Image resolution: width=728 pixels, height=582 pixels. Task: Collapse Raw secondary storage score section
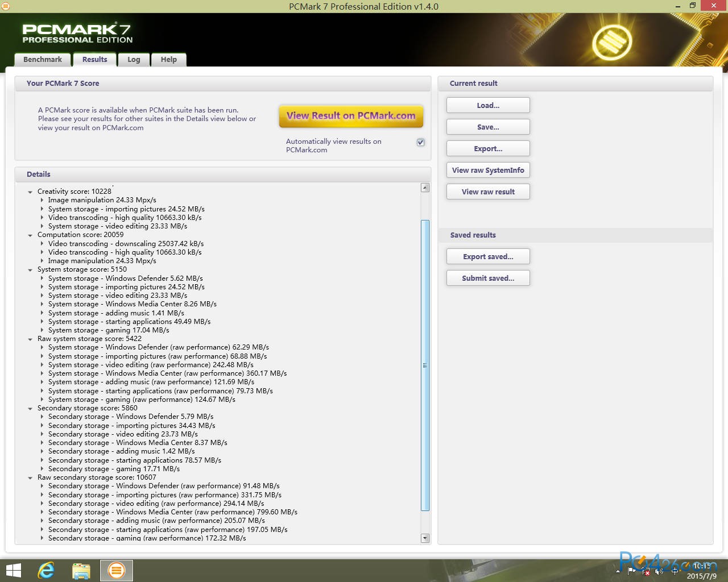coord(30,478)
